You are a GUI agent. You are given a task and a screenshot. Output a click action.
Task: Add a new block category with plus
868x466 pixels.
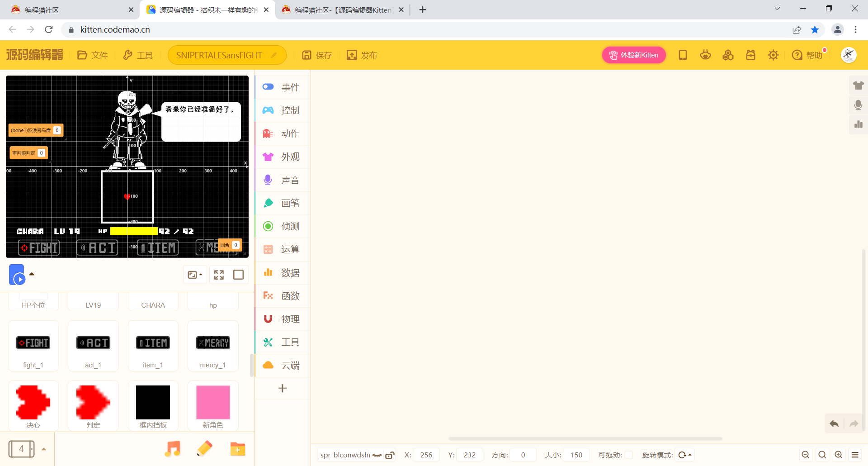click(283, 388)
